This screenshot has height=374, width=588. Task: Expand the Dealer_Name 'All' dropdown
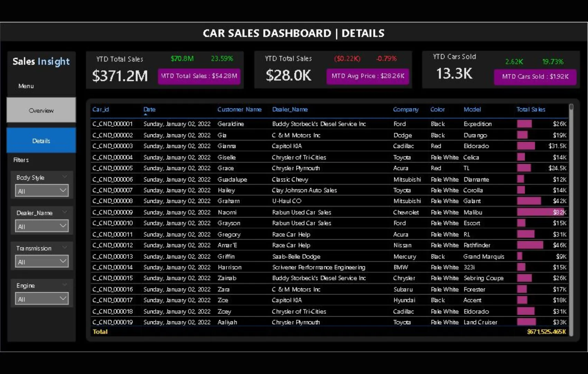42,226
